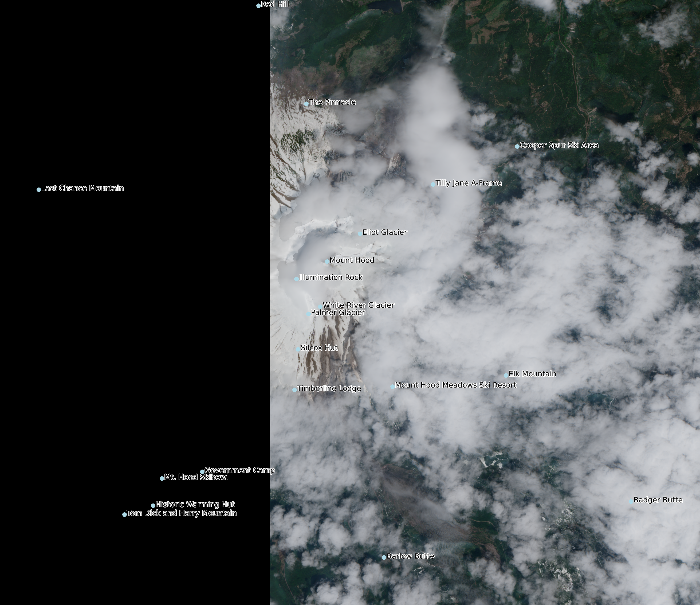The width and height of the screenshot is (700, 605).
Task: Click the Tom Dick and Harry Mountain marker
Action: (125, 514)
